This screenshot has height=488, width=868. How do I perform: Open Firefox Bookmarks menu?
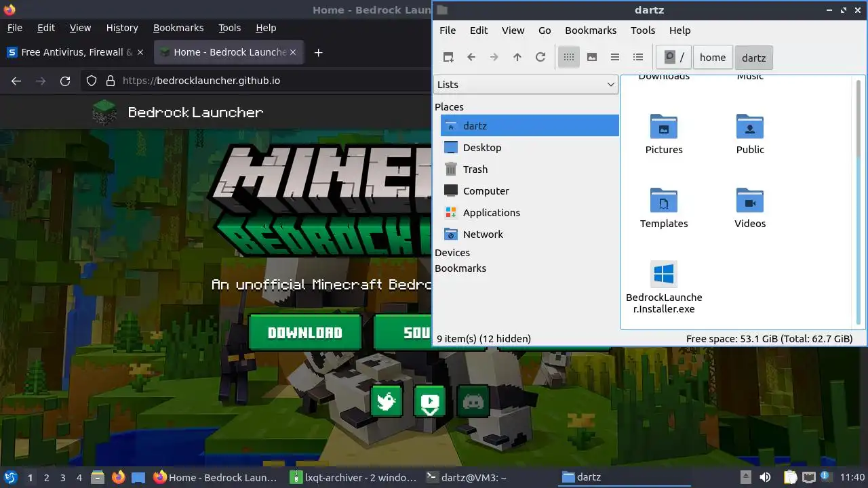pyautogui.click(x=178, y=28)
